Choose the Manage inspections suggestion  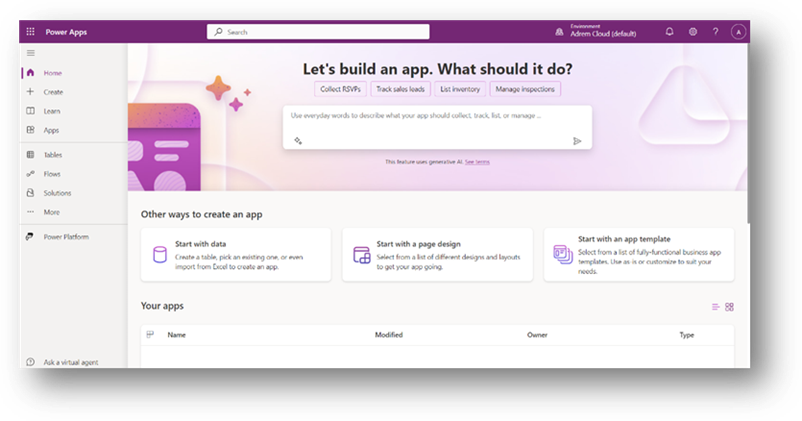[x=525, y=89]
